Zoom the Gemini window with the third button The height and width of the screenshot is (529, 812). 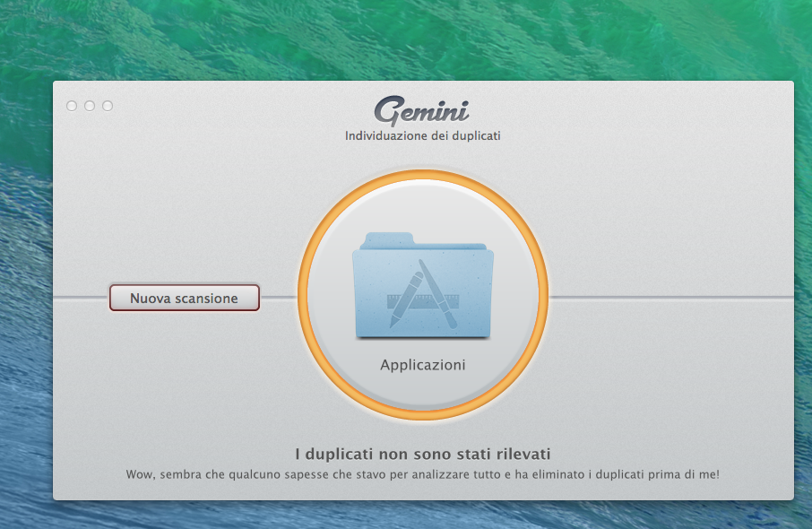tap(108, 106)
